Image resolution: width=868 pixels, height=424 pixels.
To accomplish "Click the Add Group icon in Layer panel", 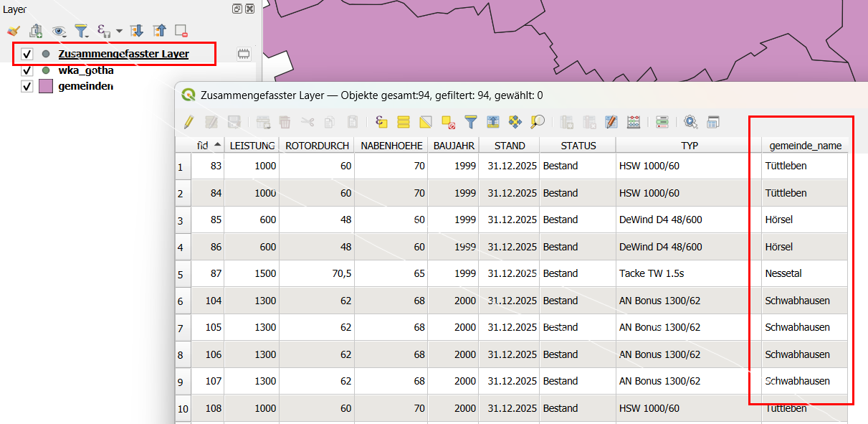I will point(36,31).
